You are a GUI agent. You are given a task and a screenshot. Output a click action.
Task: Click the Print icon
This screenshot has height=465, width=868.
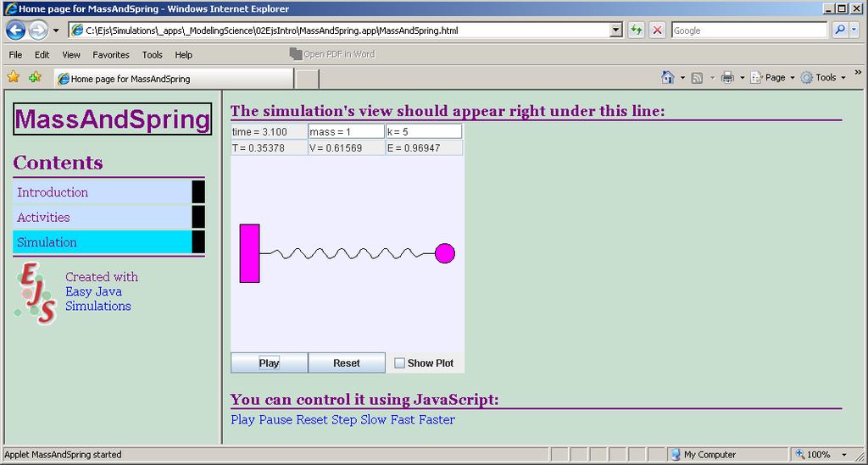[727, 77]
